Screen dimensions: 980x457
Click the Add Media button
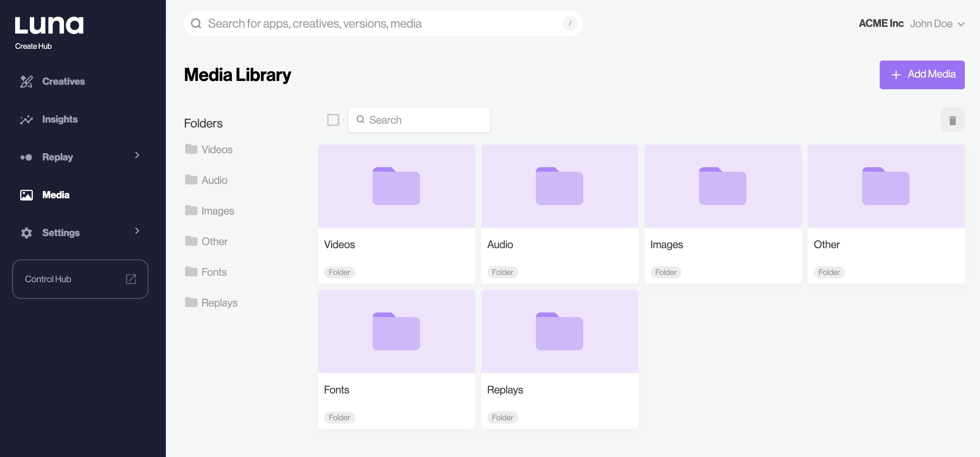(922, 75)
